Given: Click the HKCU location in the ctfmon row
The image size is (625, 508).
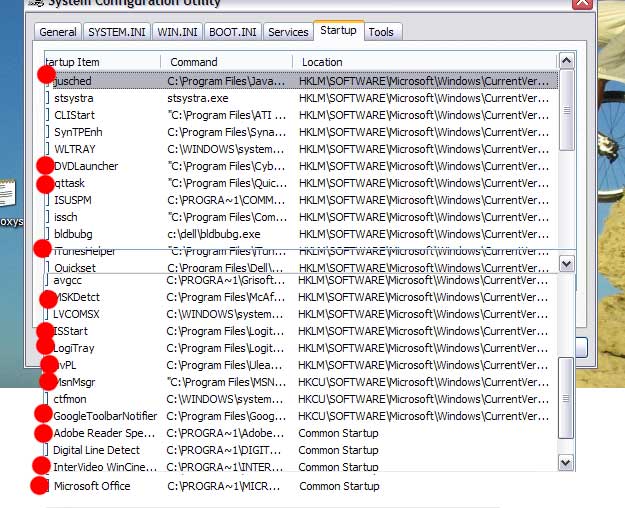Looking at the screenshot, I should pos(424,399).
